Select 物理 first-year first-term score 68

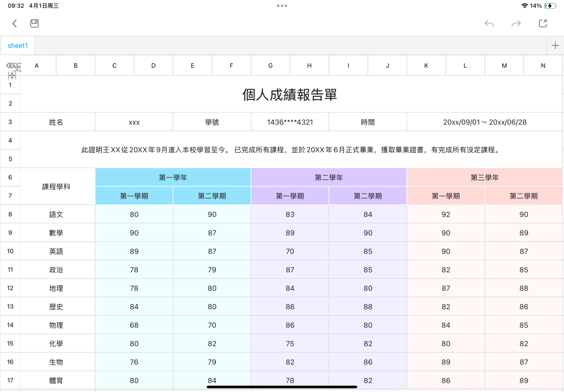[x=134, y=325]
